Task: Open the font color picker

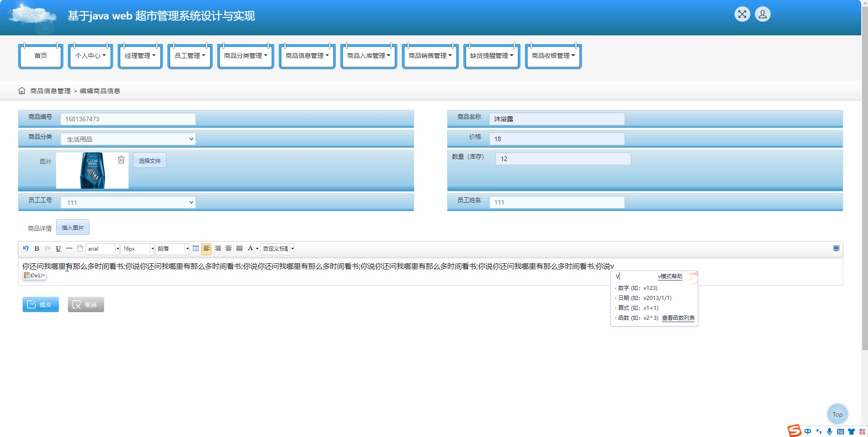Action: click(x=250, y=248)
